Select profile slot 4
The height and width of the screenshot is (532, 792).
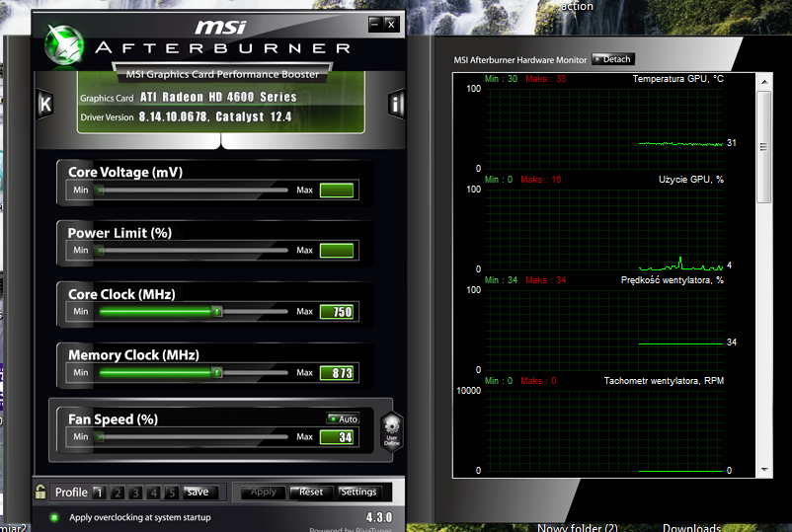(x=153, y=493)
